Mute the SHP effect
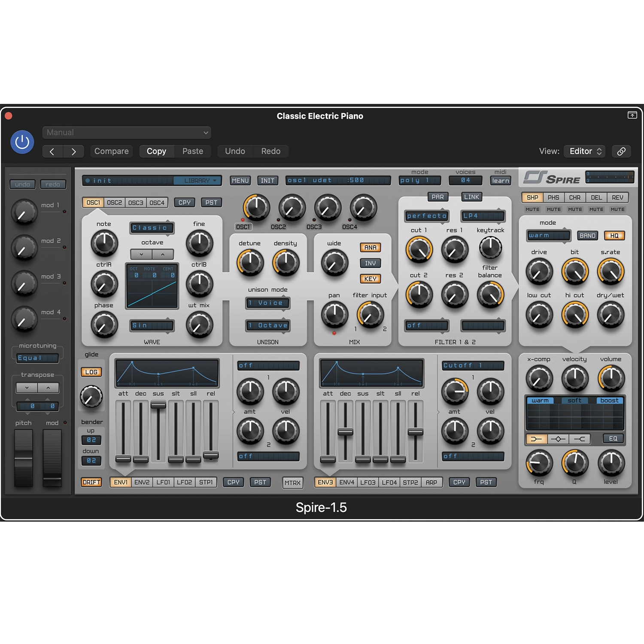 tap(532, 209)
